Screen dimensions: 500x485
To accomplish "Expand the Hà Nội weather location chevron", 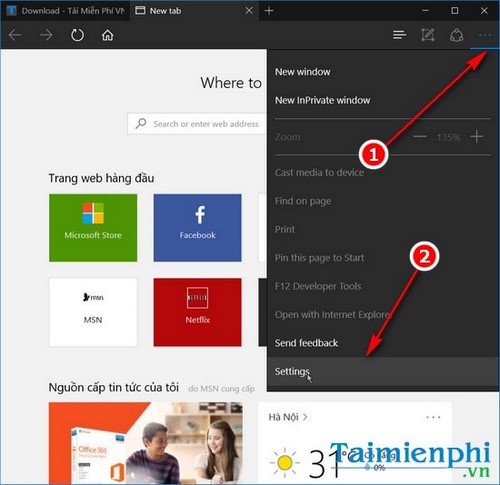I will [305, 417].
